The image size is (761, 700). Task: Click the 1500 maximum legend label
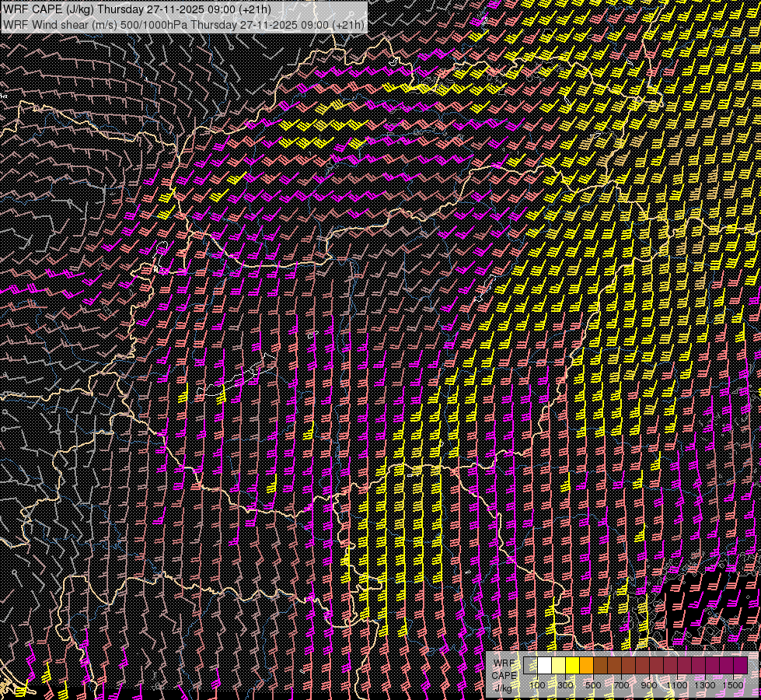point(733,685)
